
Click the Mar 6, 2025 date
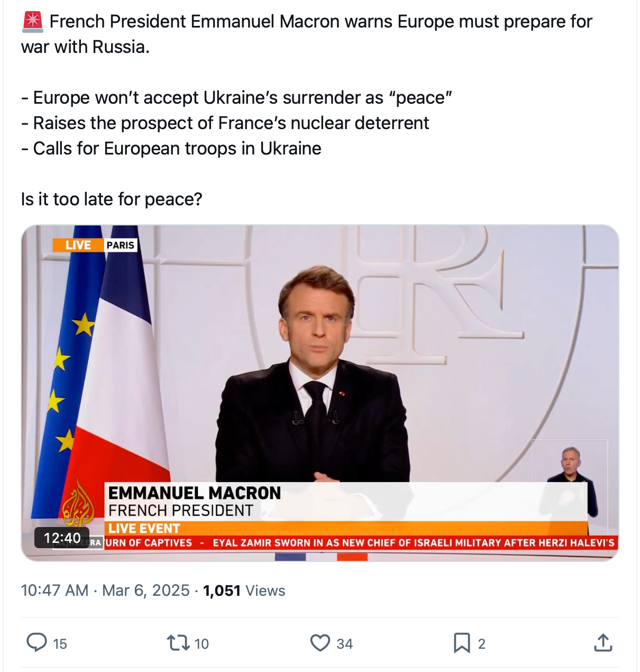pos(145,591)
